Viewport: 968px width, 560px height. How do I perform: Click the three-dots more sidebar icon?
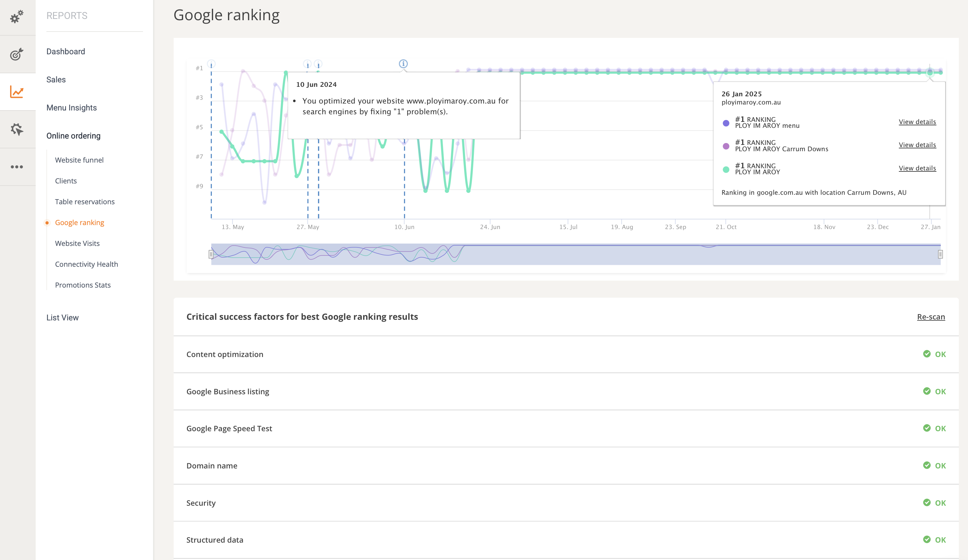tap(16, 167)
